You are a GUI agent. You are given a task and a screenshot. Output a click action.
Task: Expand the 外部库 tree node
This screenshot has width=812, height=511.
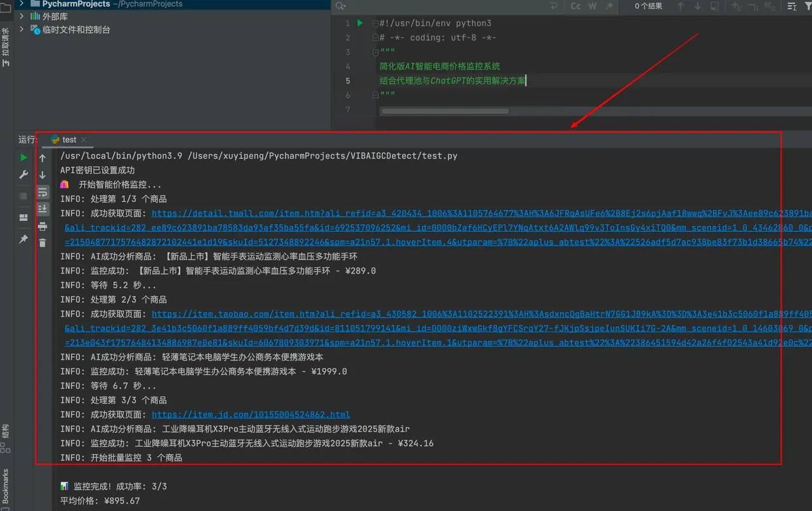pyautogui.click(x=22, y=17)
